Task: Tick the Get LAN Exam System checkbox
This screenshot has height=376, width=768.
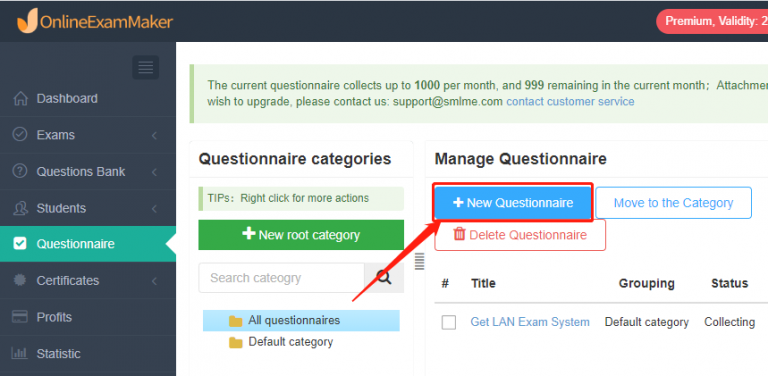Action: pos(449,322)
